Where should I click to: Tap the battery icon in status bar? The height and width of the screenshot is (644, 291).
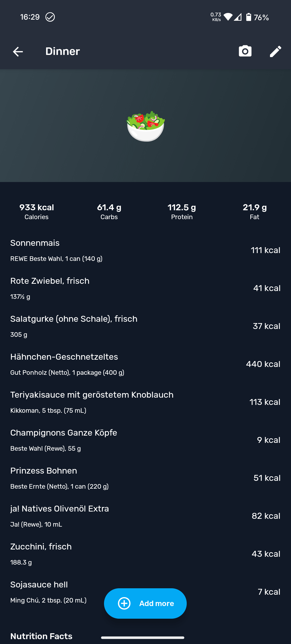(249, 17)
